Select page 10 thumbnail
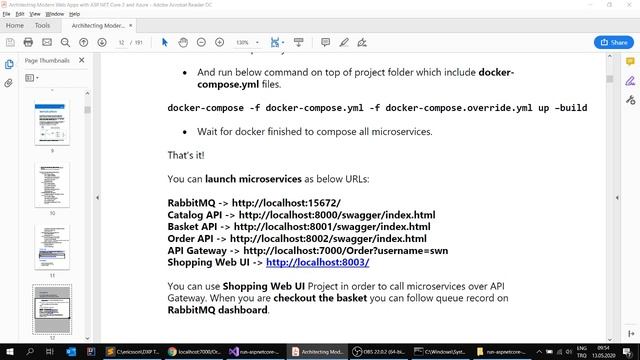Screen dimensions: 640x360 tap(52, 185)
